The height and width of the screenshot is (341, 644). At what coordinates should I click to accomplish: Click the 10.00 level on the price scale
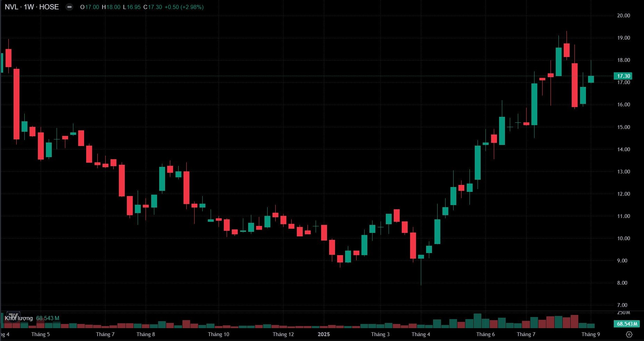click(623, 238)
